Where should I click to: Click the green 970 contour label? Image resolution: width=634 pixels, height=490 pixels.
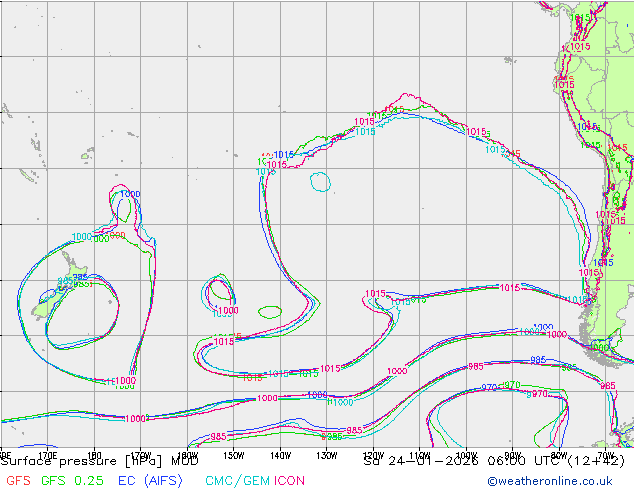(512, 384)
